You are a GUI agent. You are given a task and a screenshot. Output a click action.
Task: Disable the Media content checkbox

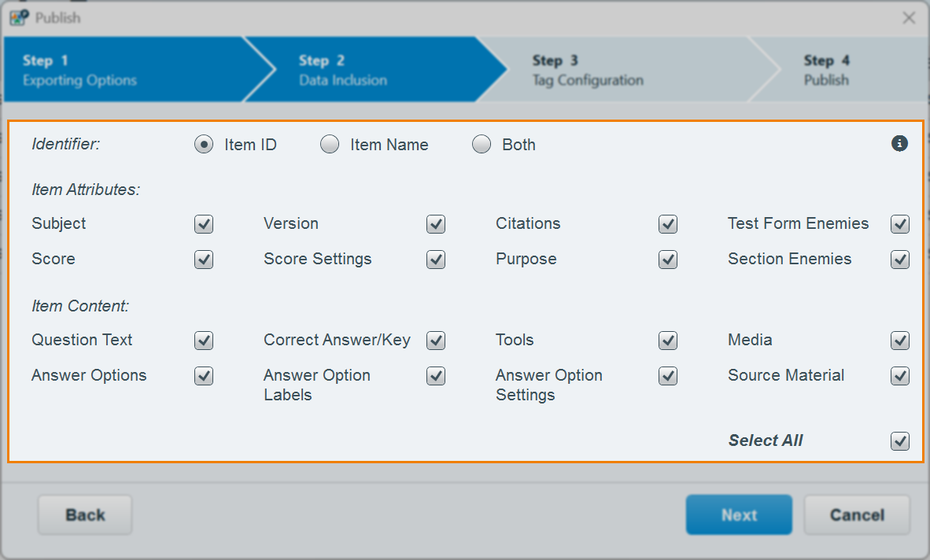900,341
